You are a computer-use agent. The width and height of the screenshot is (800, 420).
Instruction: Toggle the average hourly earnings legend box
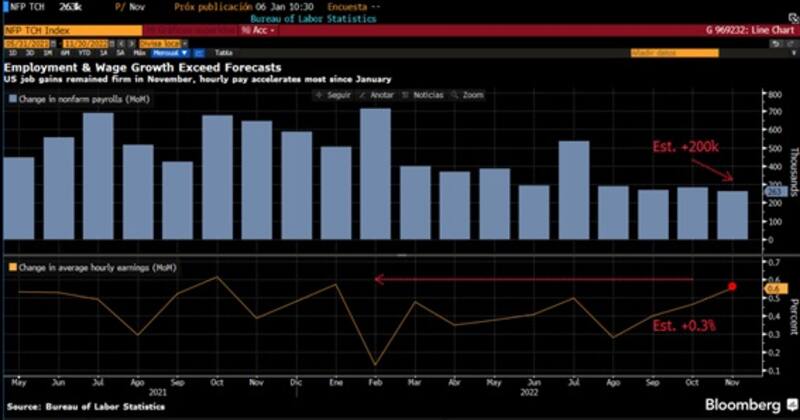13,266
